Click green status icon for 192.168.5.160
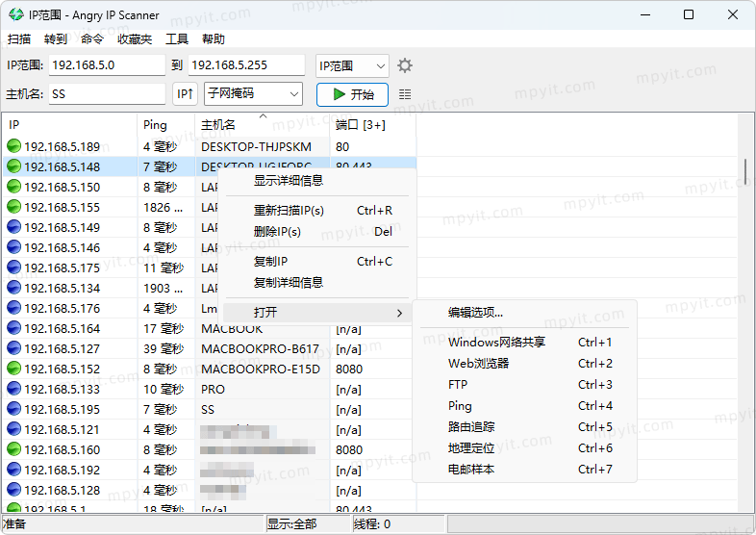The image size is (756, 535). click(x=14, y=449)
